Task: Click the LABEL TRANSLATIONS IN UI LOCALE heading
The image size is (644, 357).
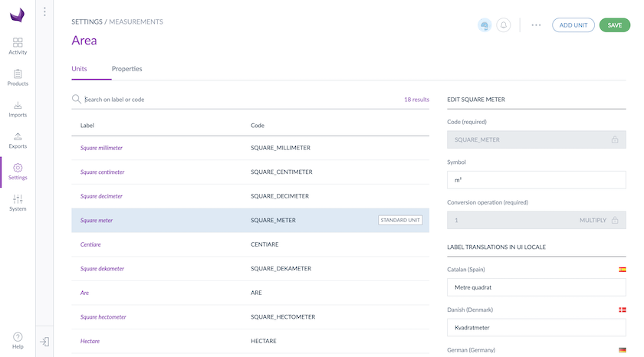Action: [x=496, y=247]
